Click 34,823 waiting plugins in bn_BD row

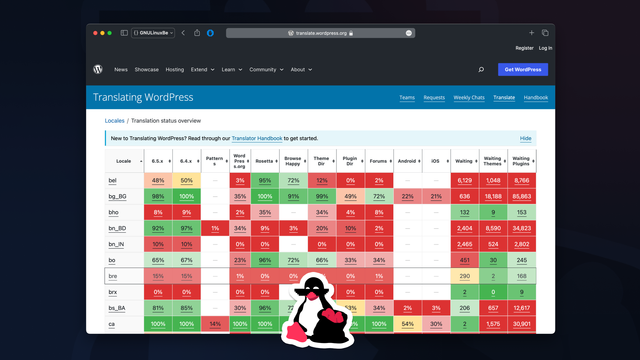click(522, 228)
